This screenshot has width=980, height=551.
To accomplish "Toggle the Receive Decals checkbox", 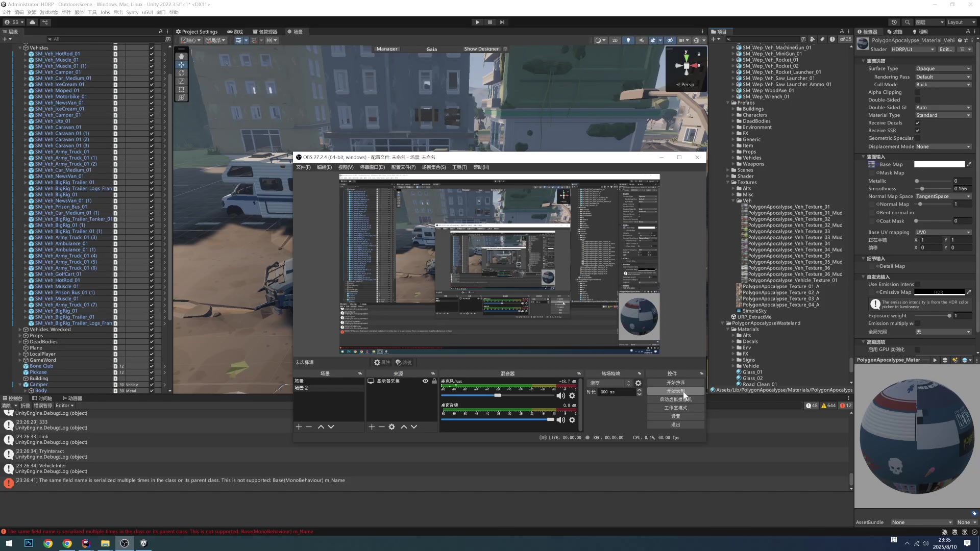I will tap(917, 123).
